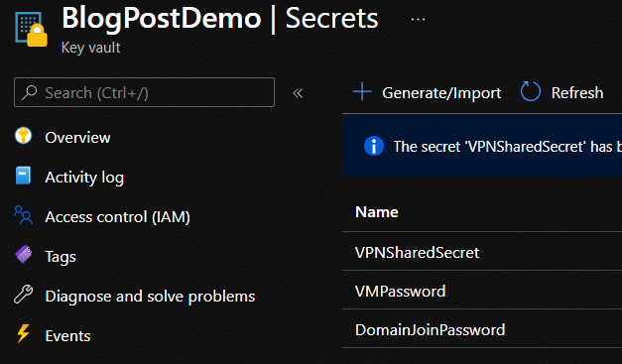Click the Key vault lock icon
This screenshot has width=622, height=364.
(32, 30)
